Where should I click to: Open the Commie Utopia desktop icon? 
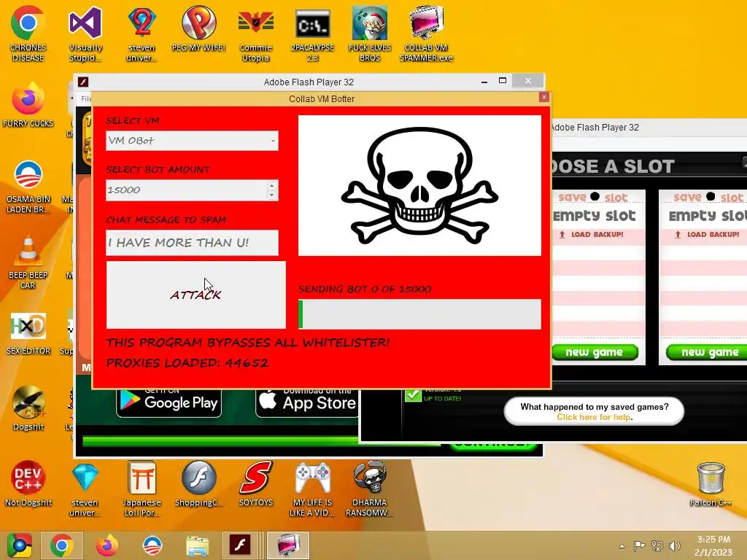pos(256,34)
